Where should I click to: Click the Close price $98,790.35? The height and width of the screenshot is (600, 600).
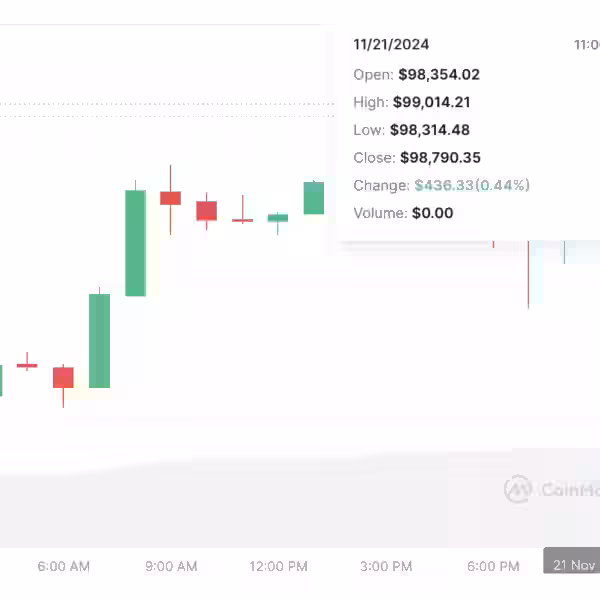tap(440, 158)
